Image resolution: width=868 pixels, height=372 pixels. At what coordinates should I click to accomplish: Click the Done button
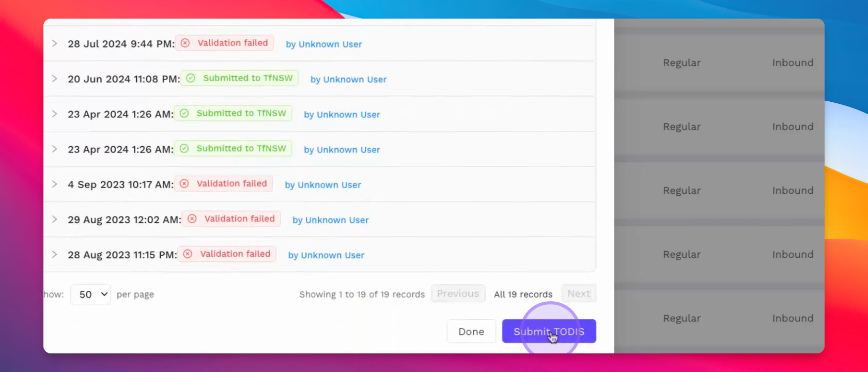[471, 331]
